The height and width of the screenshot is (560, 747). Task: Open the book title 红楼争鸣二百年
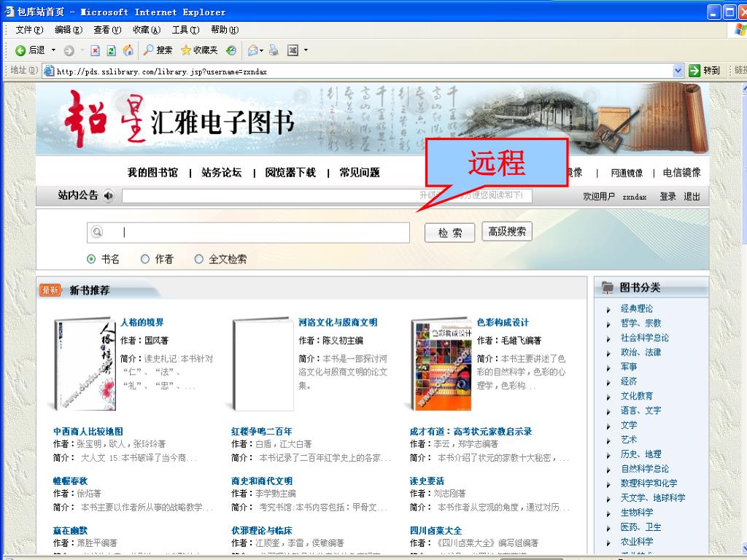[262, 432]
